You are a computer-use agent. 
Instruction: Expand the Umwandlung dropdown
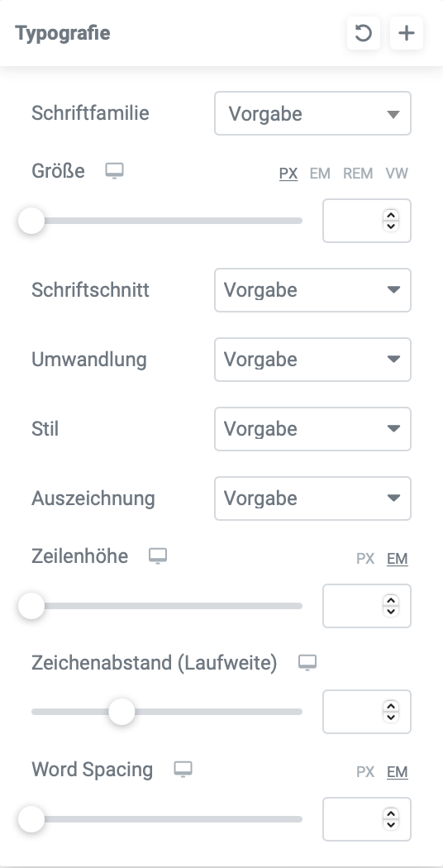coord(313,360)
